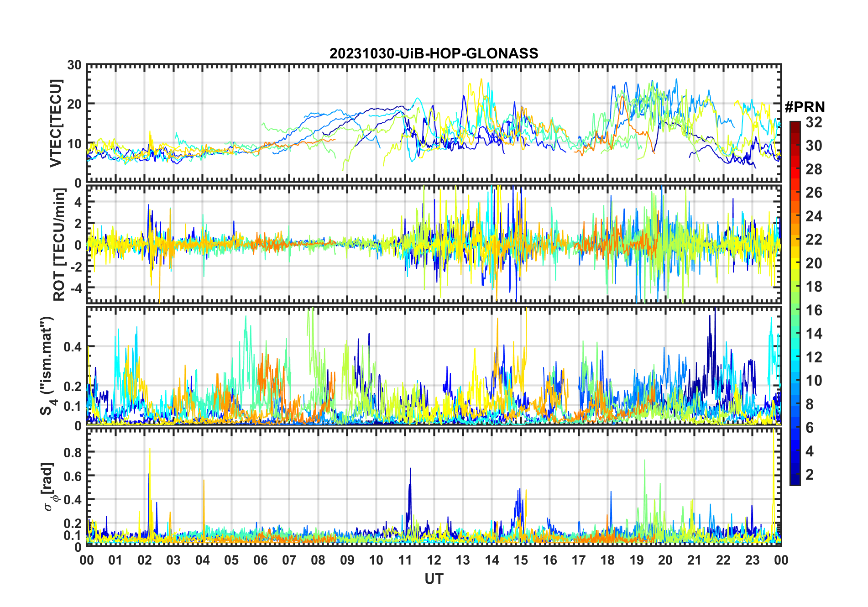Click the 20 tick on the VTEC axis
The width and height of the screenshot is (868, 607).
coord(74,104)
